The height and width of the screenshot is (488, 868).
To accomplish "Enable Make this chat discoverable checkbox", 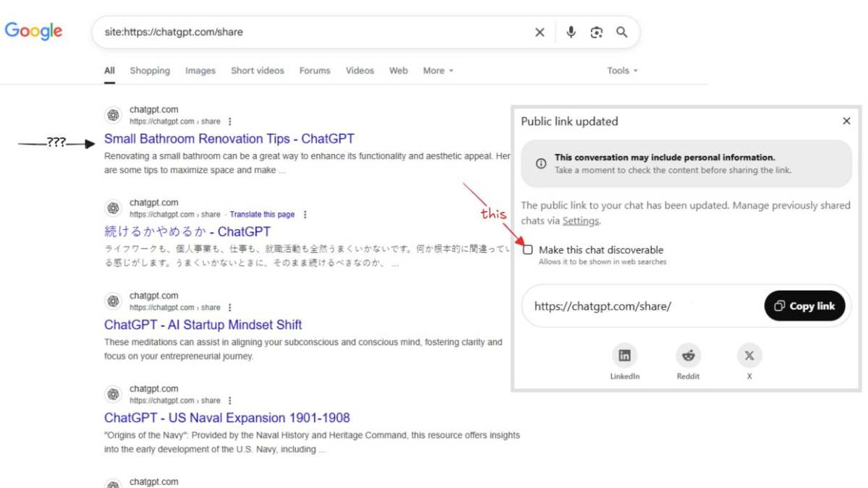I will pos(528,249).
